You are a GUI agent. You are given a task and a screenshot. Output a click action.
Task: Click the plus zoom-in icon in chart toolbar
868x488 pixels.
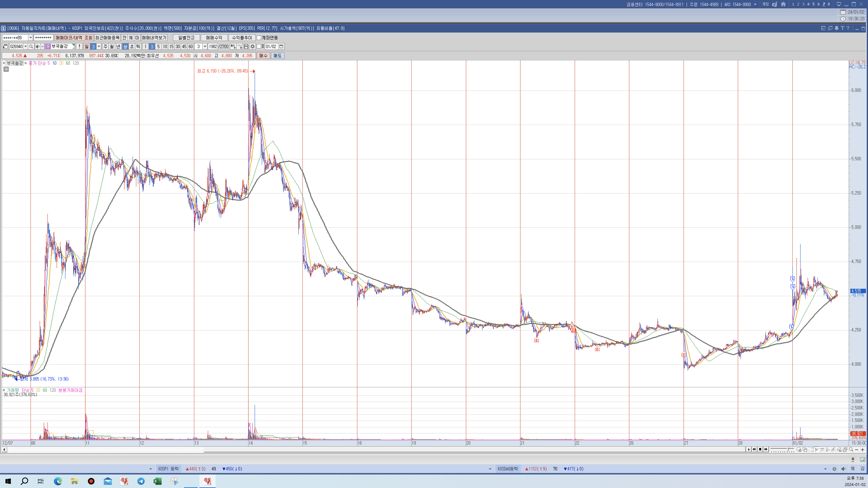[863, 450]
